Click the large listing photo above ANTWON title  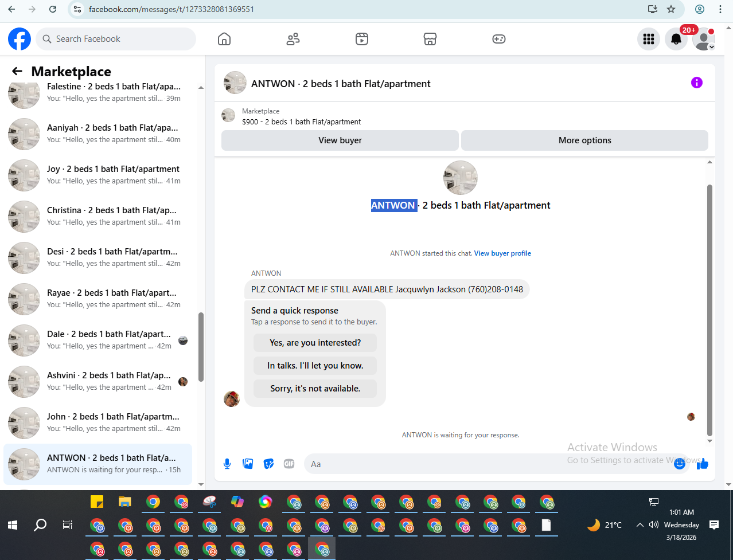pyautogui.click(x=461, y=178)
